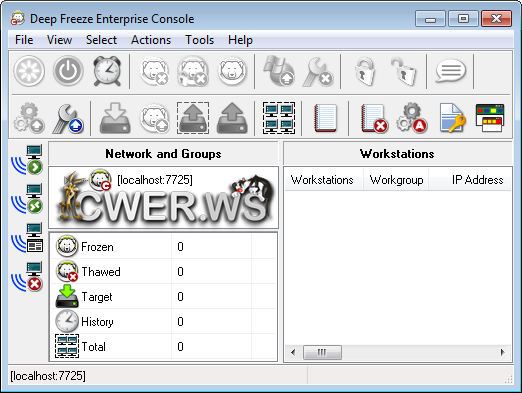The width and height of the screenshot is (522, 393).
Task: Click the bear with up arrow icon
Action: [154, 118]
